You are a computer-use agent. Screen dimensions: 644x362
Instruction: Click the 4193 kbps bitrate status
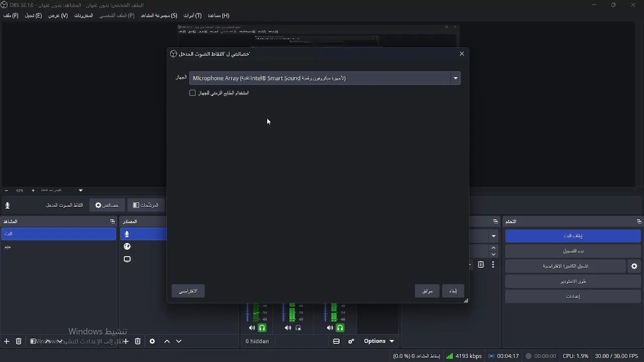tap(464, 356)
